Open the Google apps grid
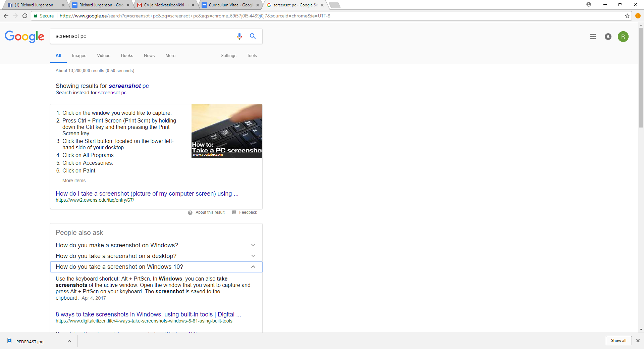This screenshot has height=349, width=644. 593,37
